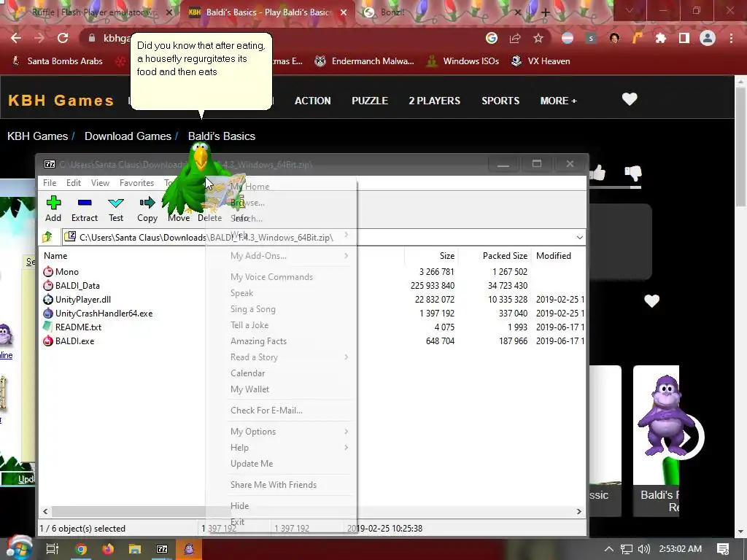The height and width of the screenshot is (560, 747).
Task: Open the Favorites menu in 7-Zip
Action: (136, 183)
